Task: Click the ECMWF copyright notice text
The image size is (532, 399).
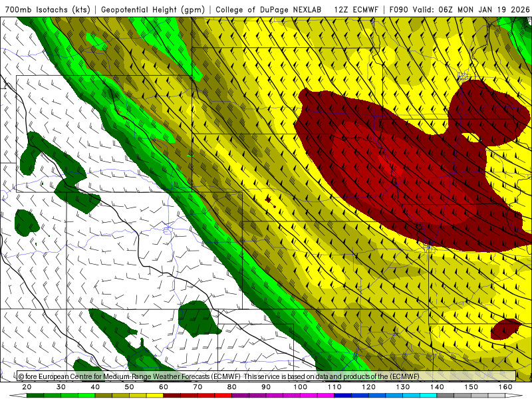Action: pos(219,376)
